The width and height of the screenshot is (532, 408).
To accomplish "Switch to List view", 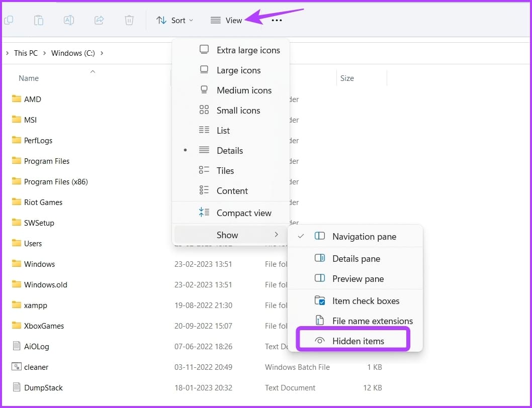I will pos(231,130).
